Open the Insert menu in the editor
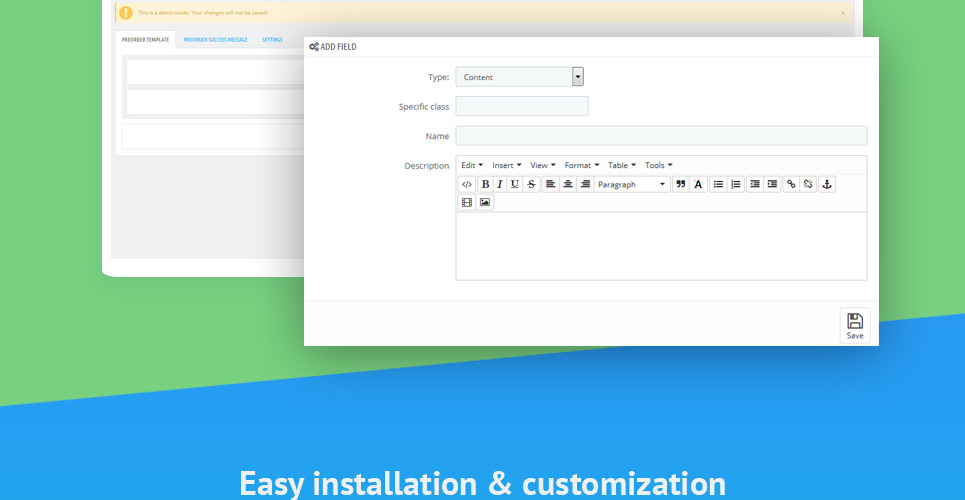 (506, 165)
